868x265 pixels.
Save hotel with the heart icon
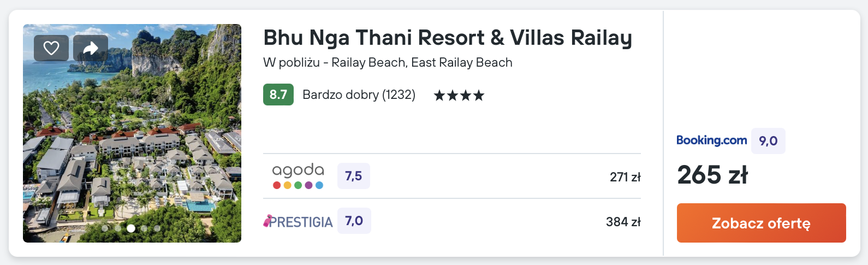point(51,48)
